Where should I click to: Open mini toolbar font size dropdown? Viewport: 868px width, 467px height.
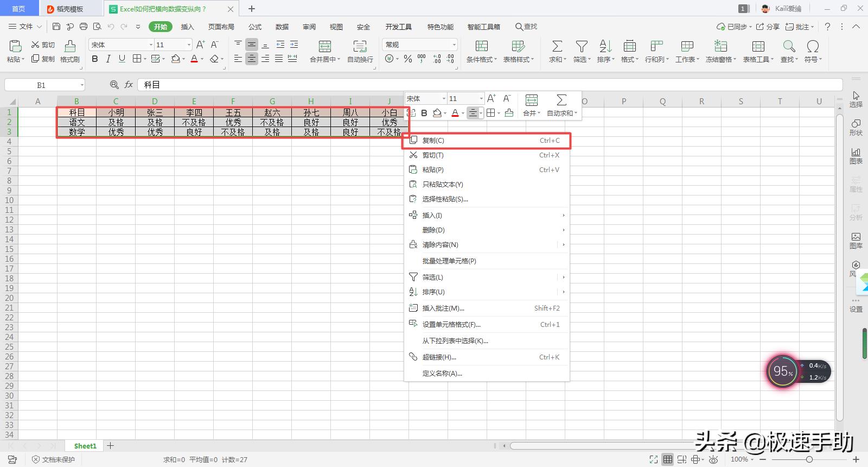pos(481,98)
